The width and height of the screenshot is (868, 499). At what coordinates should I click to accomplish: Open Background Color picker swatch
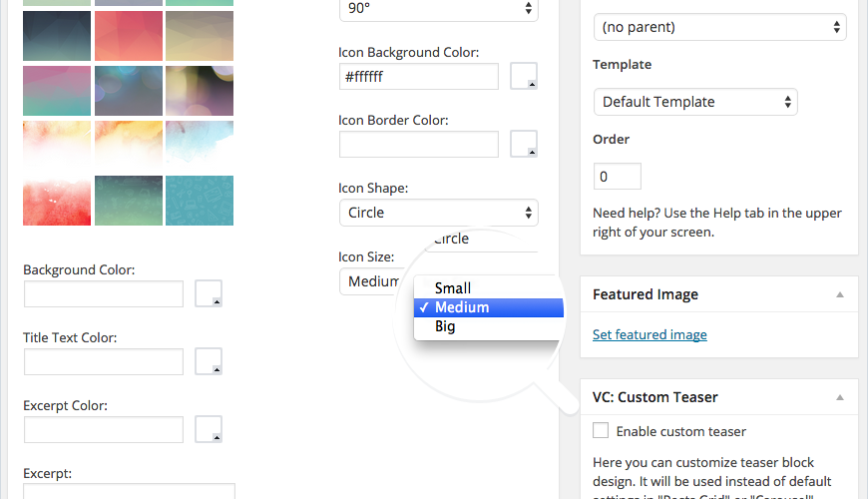click(209, 293)
